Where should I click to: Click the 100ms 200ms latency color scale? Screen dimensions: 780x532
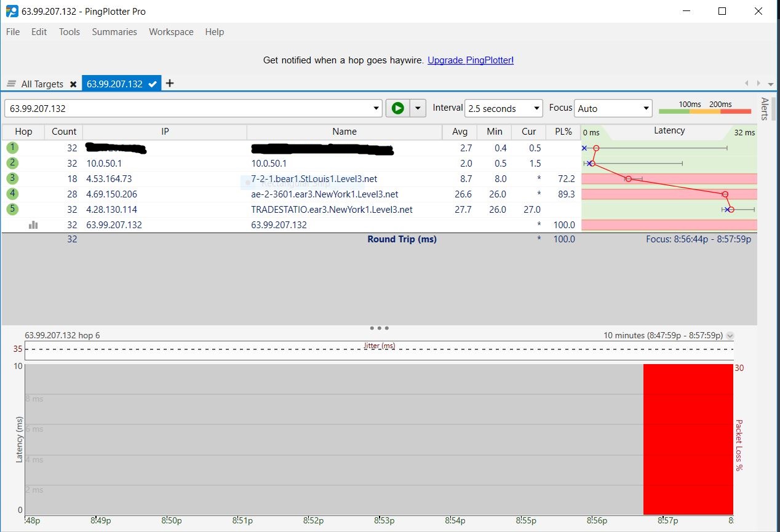705,108
